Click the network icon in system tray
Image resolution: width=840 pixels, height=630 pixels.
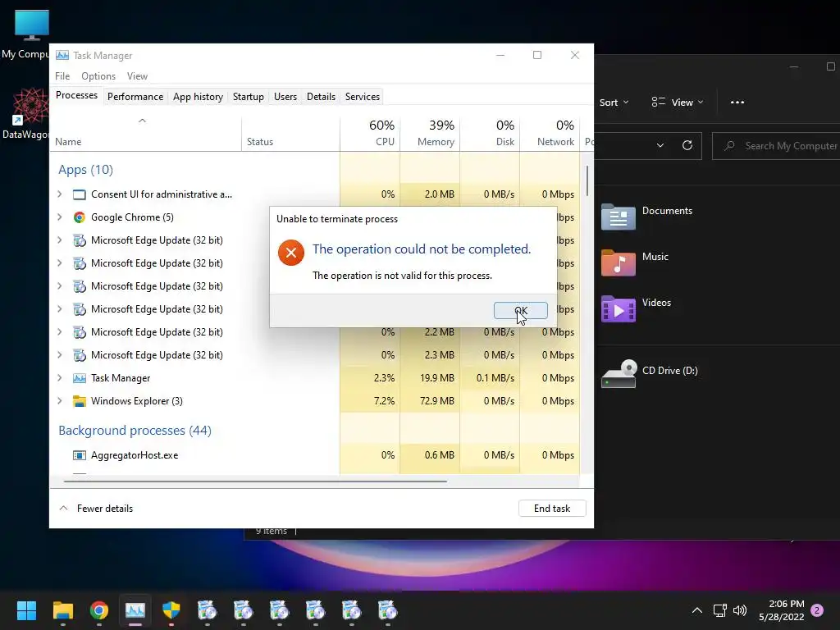[x=720, y=610]
